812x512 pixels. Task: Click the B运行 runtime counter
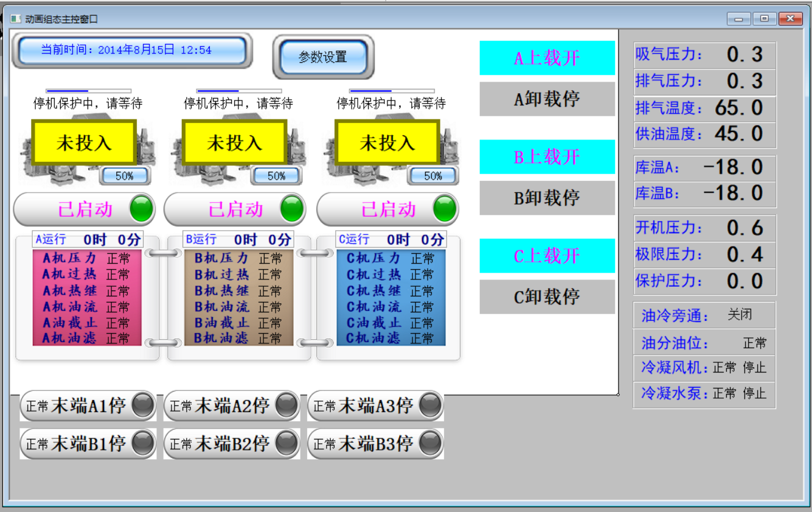[x=238, y=239]
